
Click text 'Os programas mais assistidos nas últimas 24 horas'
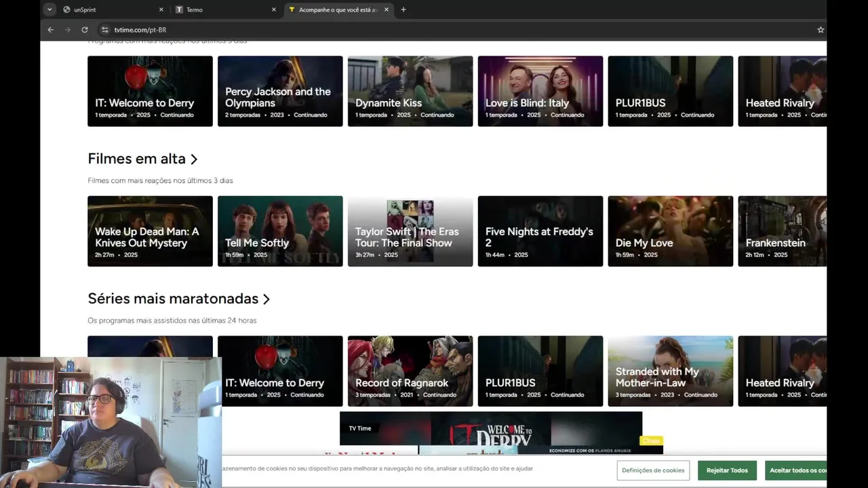tap(172, 321)
